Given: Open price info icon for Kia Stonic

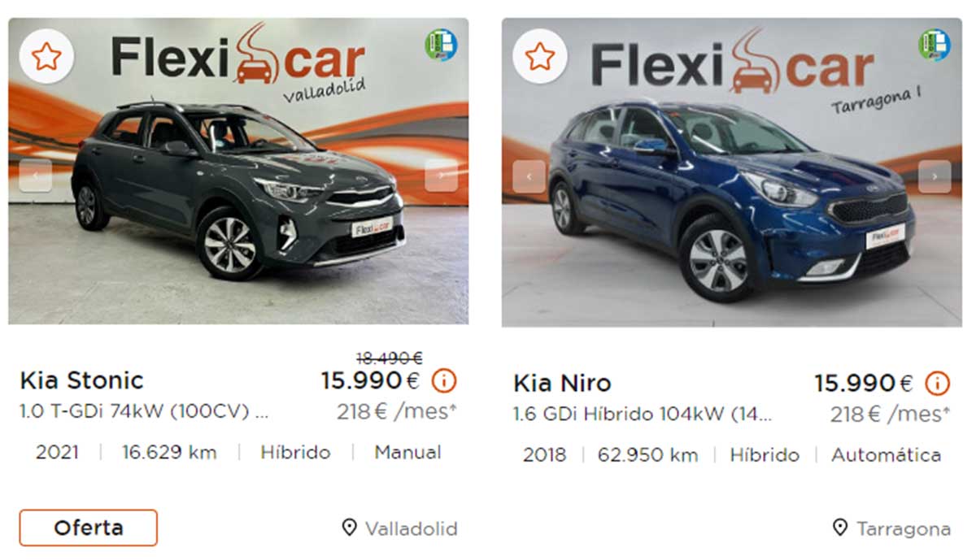Looking at the screenshot, I should click(444, 380).
